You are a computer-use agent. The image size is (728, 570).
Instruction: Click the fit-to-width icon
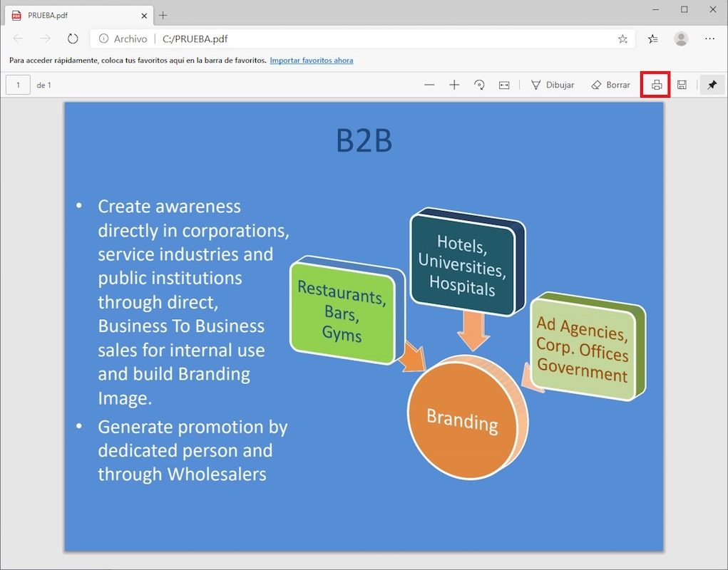click(x=504, y=85)
